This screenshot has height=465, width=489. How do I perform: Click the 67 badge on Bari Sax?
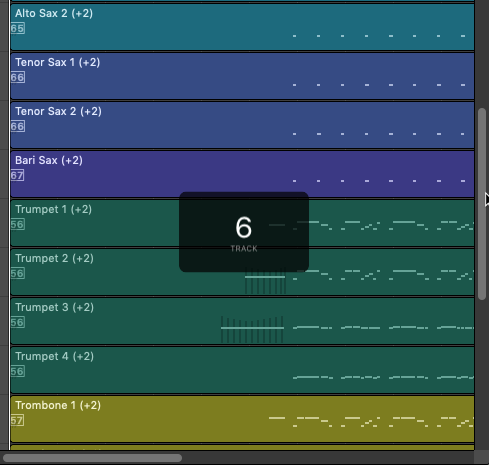pos(17,176)
